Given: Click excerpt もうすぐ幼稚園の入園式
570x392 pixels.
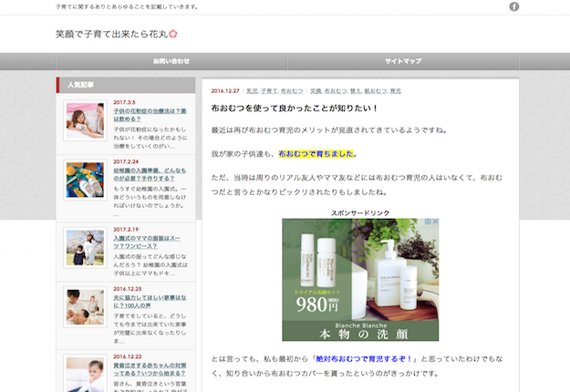Looking at the screenshot, I should tap(150, 201).
